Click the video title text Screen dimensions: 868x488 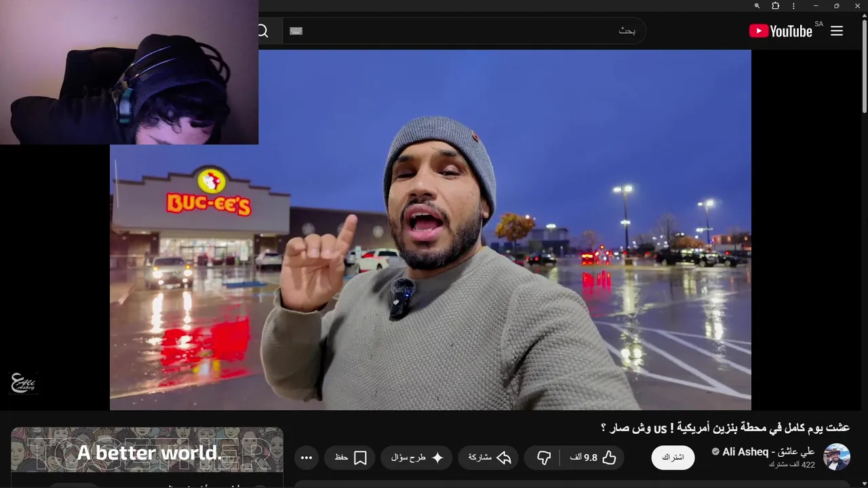(x=725, y=428)
